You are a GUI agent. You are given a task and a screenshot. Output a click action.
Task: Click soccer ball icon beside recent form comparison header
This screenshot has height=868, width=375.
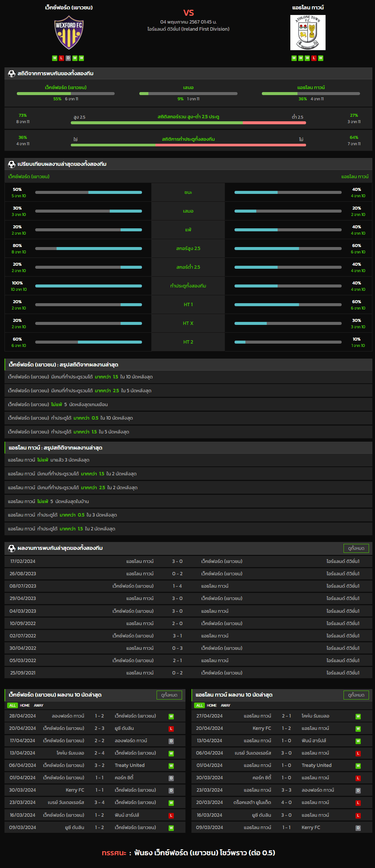(12, 164)
